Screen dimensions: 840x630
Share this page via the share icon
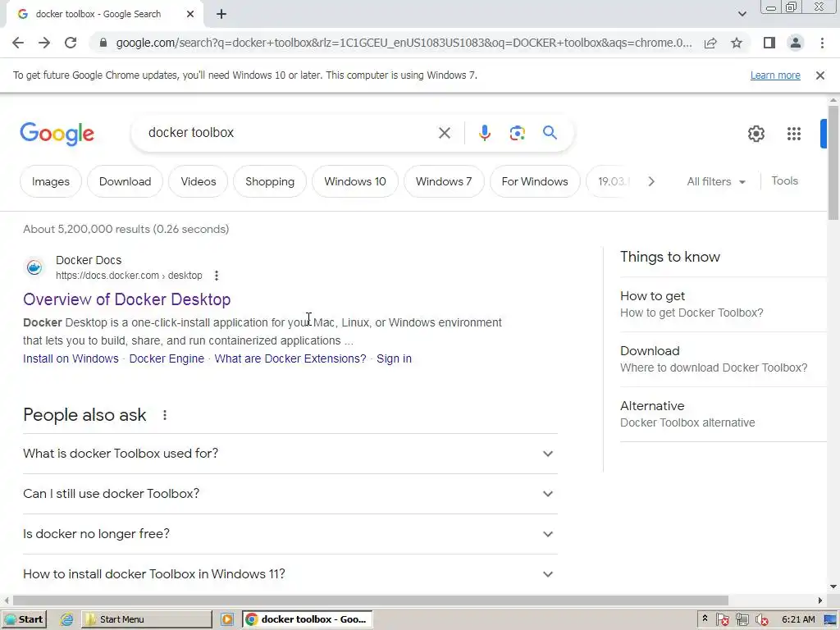[x=710, y=43]
